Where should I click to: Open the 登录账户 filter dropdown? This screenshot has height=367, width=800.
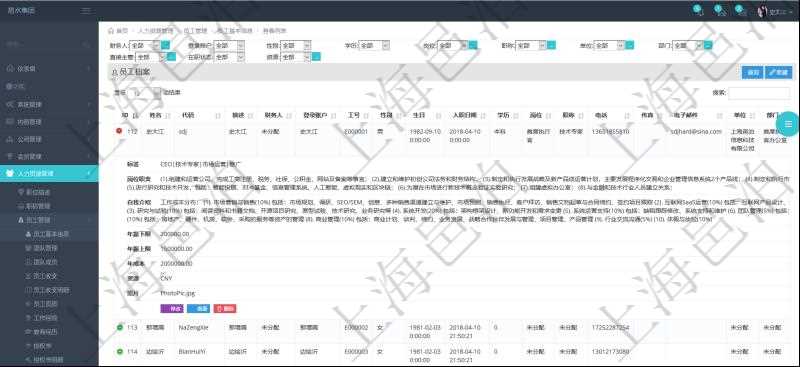[229, 45]
